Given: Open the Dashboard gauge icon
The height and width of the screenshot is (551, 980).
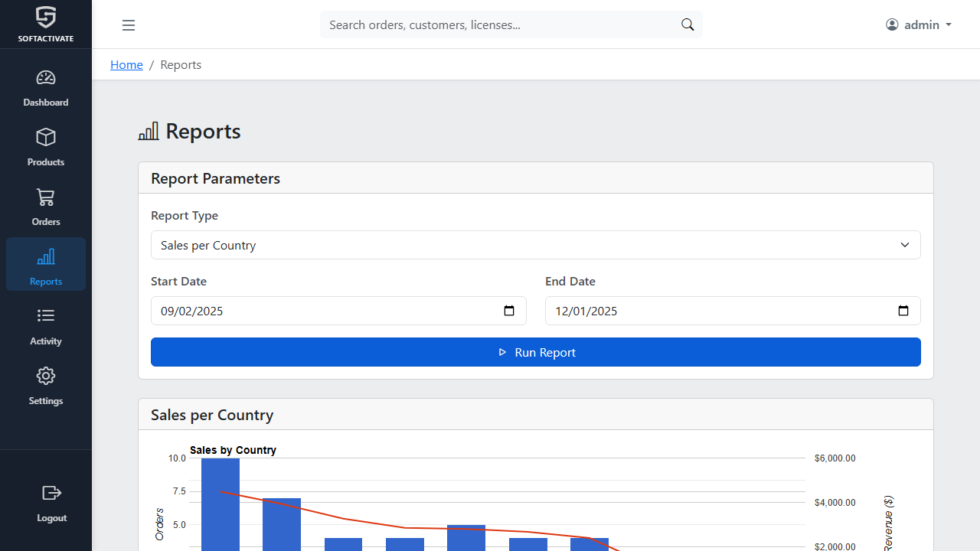Looking at the screenshot, I should [46, 78].
